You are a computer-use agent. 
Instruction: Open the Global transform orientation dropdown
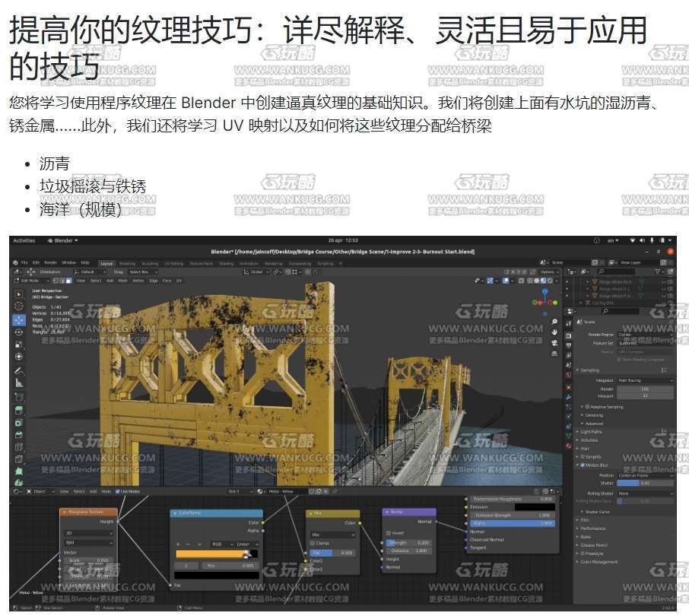(256, 272)
